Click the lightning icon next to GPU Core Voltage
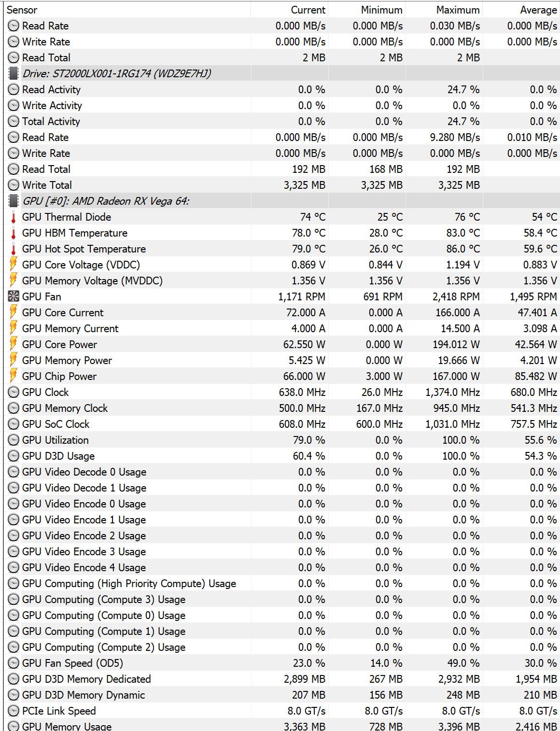The height and width of the screenshot is (731, 560). (13, 265)
